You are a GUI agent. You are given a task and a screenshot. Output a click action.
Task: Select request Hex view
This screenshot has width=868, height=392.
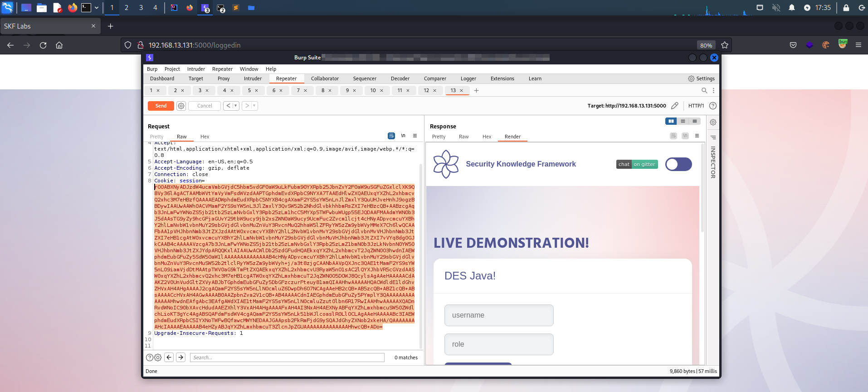click(205, 137)
